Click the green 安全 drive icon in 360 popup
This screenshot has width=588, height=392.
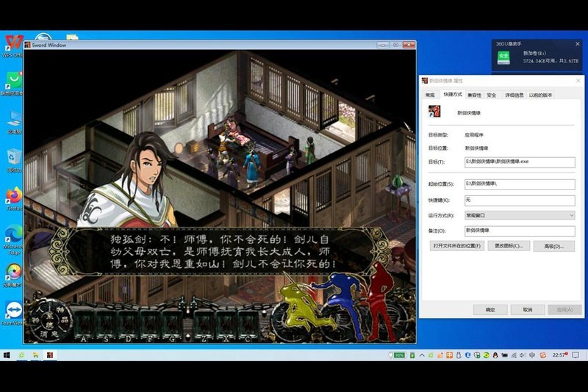point(503,58)
